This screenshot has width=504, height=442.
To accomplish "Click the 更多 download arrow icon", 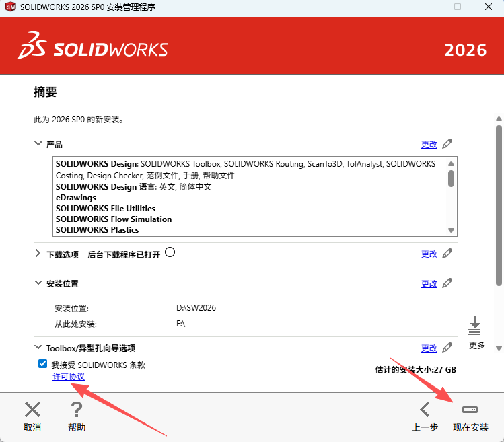I will click(475, 325).
